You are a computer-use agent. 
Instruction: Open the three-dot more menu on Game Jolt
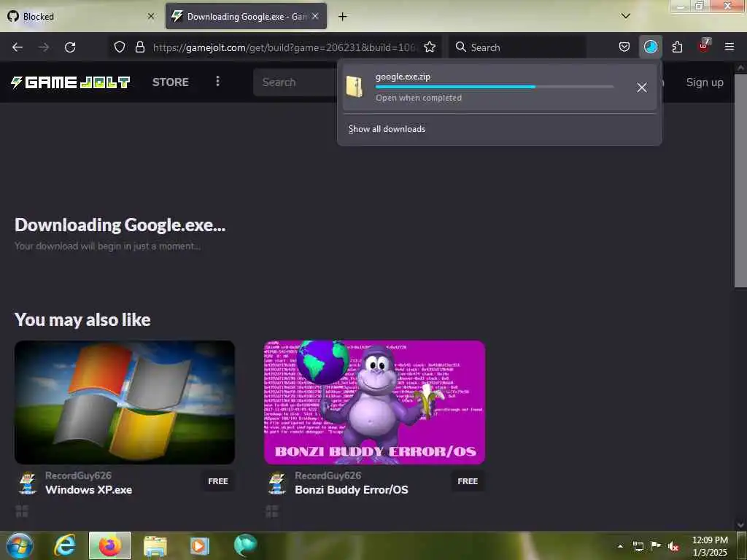tap(217, 82)
